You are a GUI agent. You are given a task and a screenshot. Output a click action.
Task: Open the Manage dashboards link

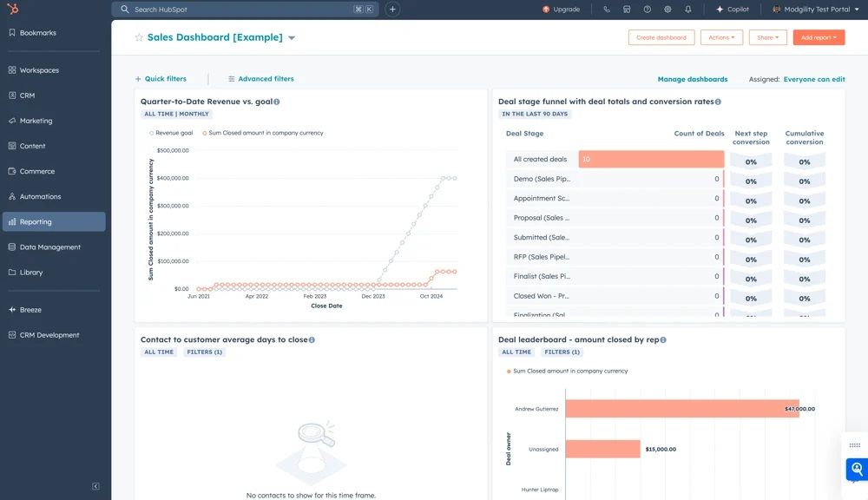tap(693, 79)
